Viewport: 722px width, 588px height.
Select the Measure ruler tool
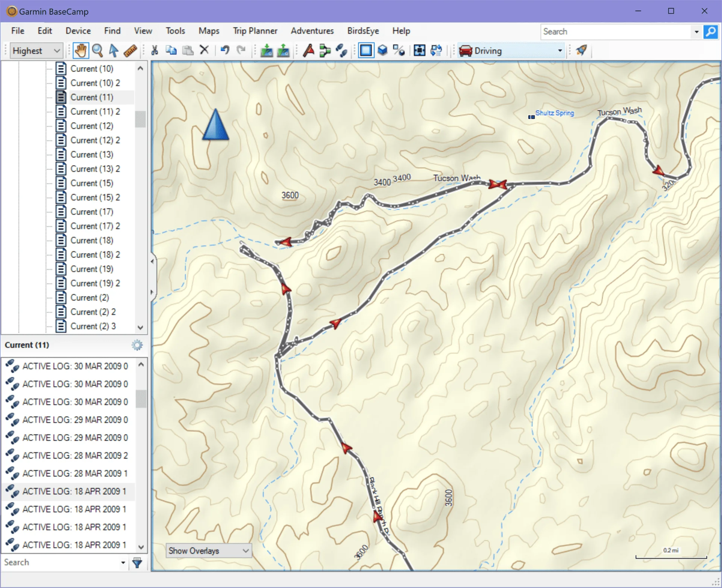130,50
